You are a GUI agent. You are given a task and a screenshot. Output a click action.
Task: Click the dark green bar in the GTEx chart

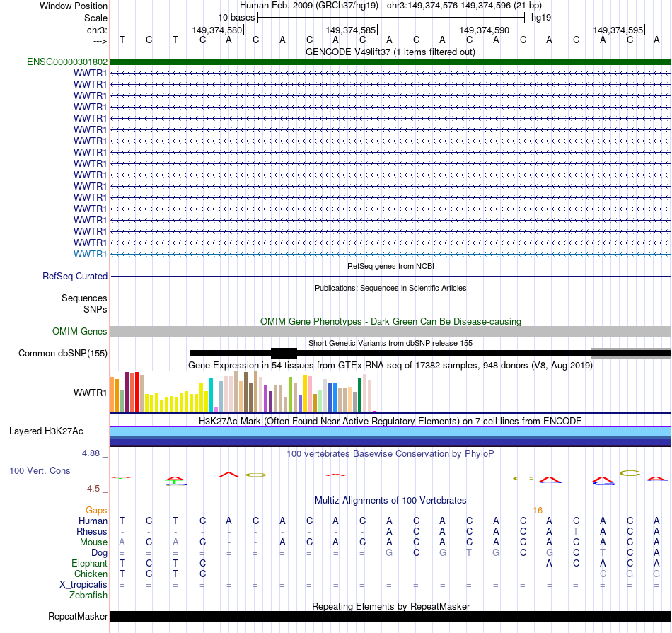coord(360,395)
